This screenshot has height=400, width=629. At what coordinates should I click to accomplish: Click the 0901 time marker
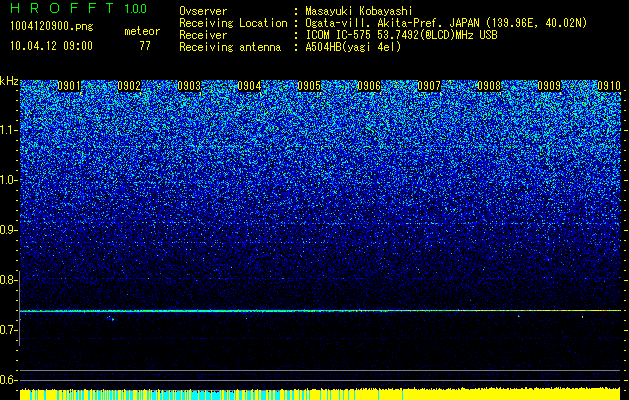pos(69,86)
